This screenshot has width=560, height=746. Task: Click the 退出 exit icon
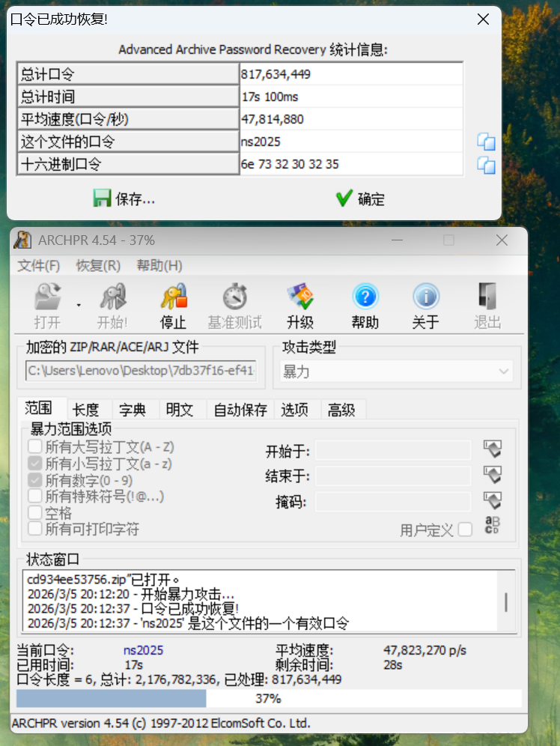tap(487, 306)
